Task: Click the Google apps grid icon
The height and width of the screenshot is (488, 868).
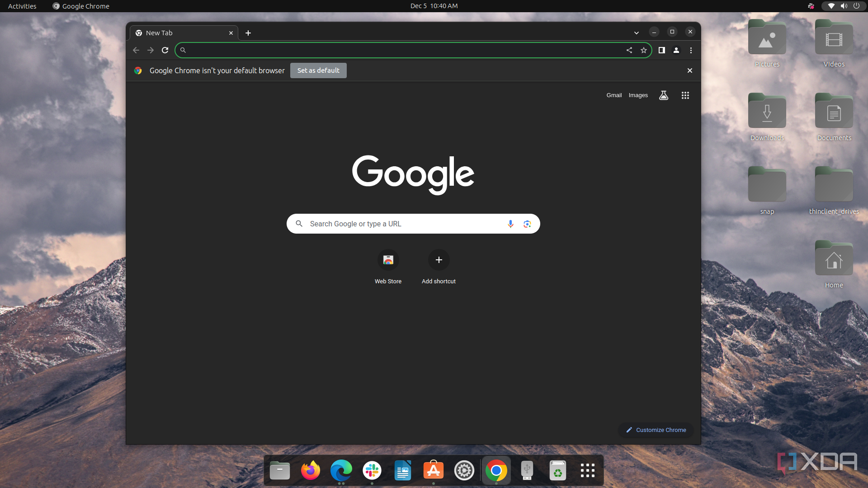Action: [x=685, y=95]
